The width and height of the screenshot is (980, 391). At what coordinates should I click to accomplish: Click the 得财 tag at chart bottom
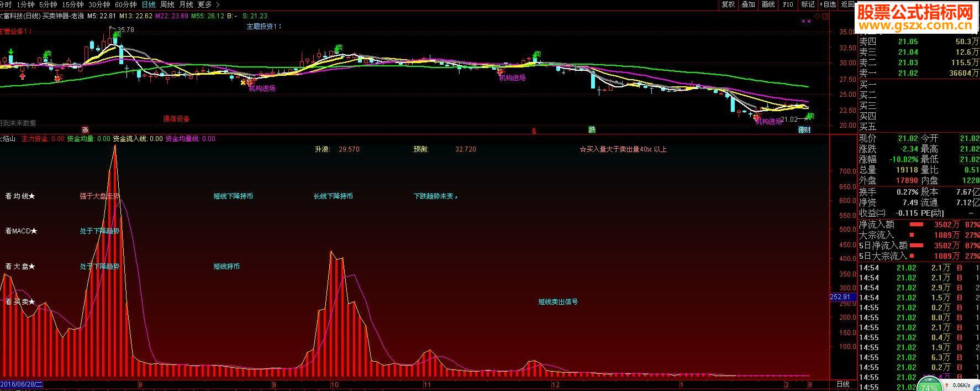[804, 130]
